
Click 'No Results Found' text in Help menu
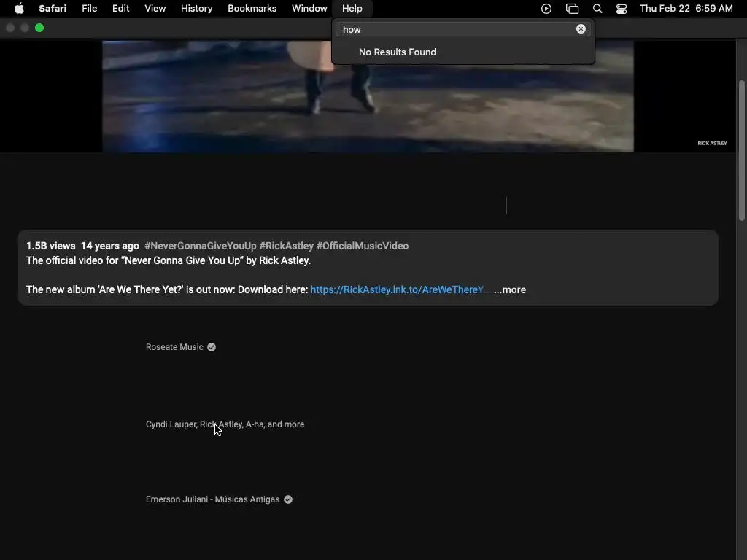click(398, 52)
